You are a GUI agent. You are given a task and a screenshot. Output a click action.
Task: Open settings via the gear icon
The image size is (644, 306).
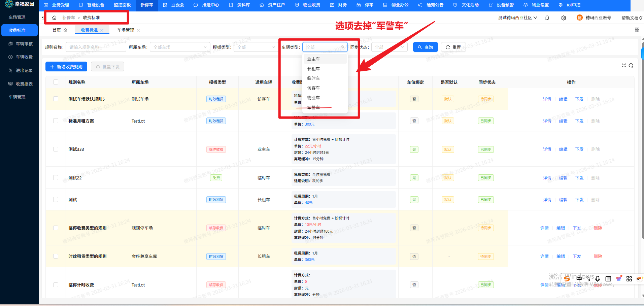pyautogui.click(x=564, y=18)
